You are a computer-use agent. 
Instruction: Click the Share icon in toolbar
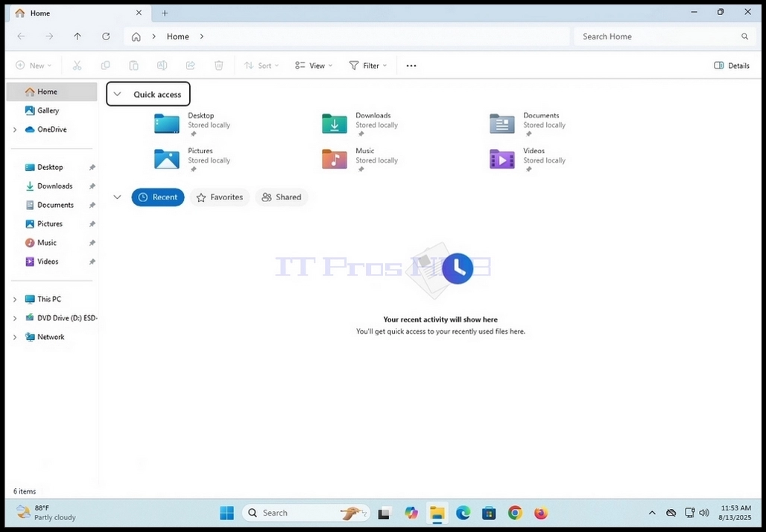tap(191, 66)
